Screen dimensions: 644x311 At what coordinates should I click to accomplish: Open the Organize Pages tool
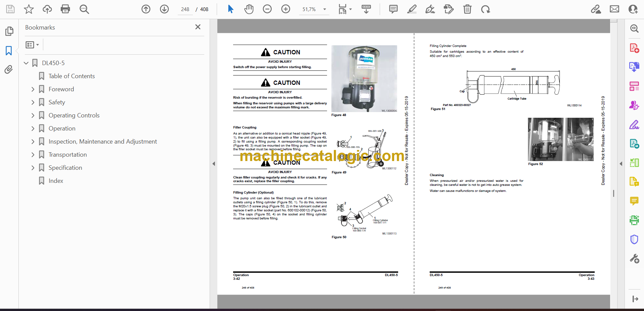(634, 86)
